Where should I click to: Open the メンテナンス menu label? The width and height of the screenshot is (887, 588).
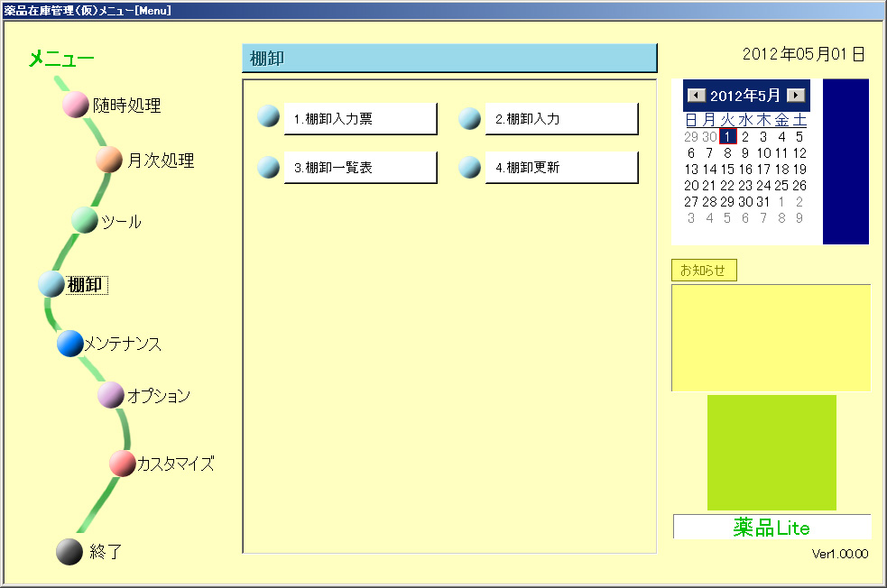(x=123, y=344)
